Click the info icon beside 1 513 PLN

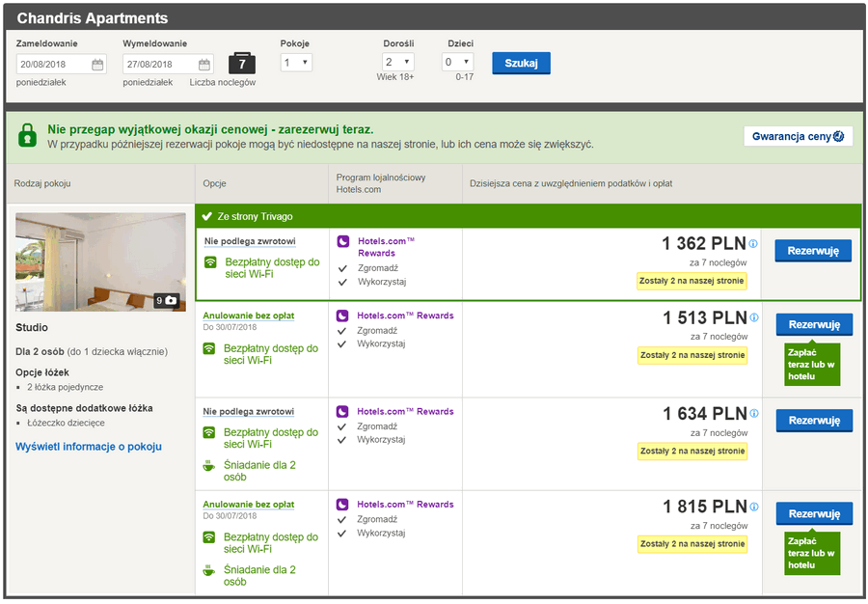tap(754, 317)
